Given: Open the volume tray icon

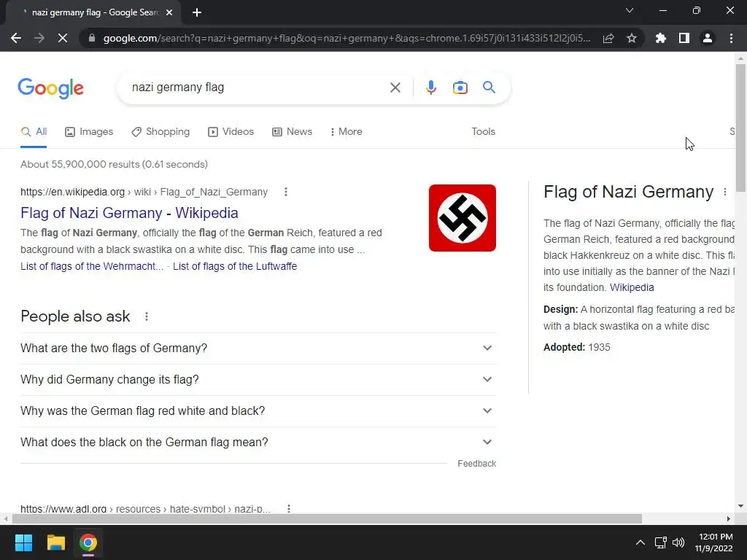Looking at the screenshot, I should (x=678, y=542).
